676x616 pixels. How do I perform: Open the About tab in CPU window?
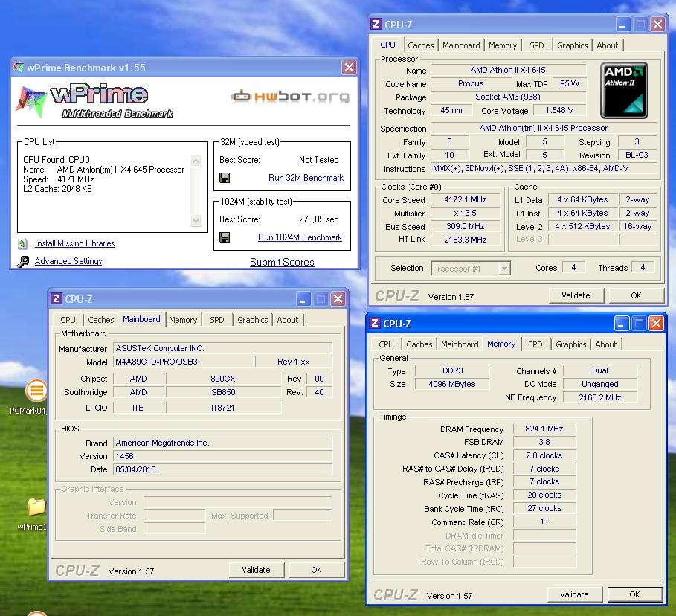coord(607,45)
